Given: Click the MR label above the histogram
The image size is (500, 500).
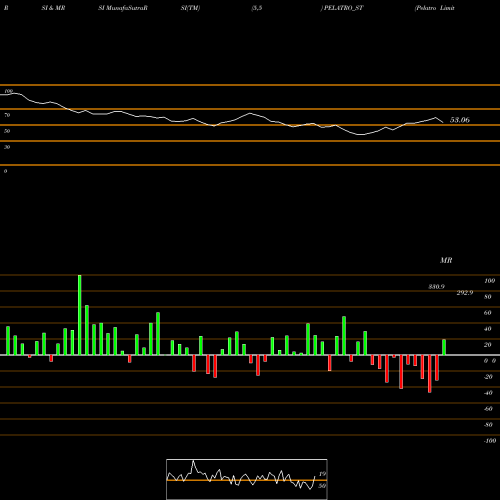Looking at the screenshot, I should click(x=446, y=260).
